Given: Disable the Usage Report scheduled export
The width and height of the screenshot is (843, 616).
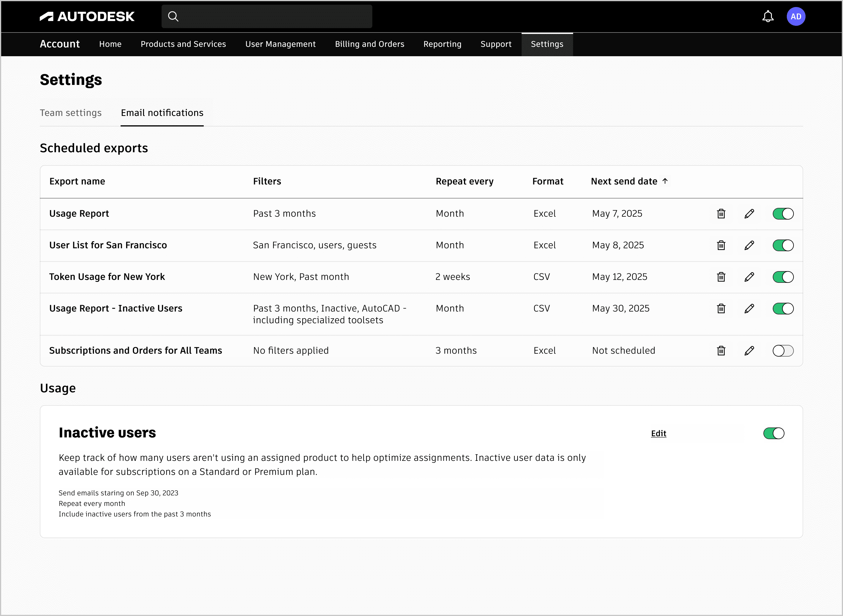Looking at the screenshot, I should pyautogui.click(x=783, y=214).
